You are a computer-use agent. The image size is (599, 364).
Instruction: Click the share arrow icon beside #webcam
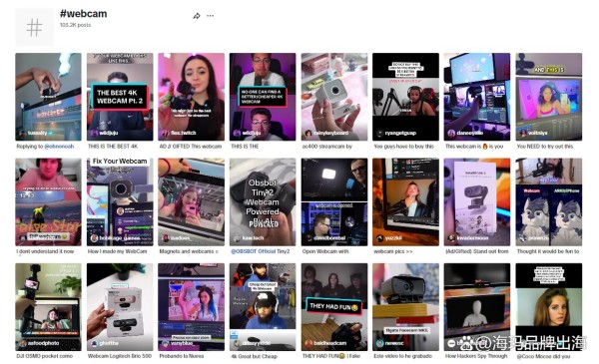(x=197, y=16)
